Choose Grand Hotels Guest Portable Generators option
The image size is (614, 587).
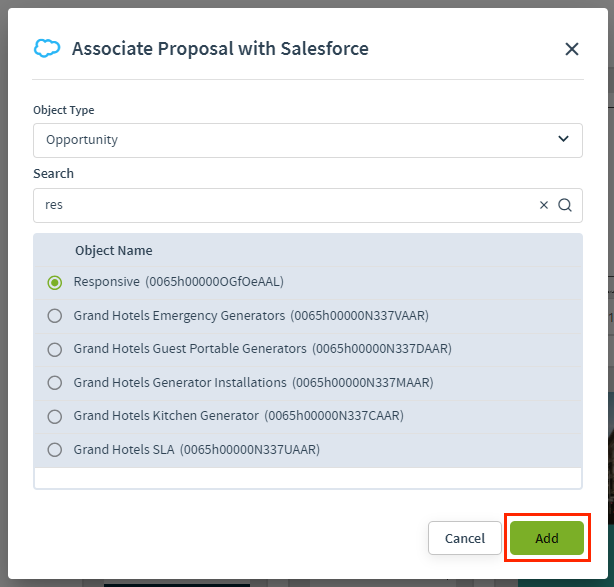click(55, 349)
